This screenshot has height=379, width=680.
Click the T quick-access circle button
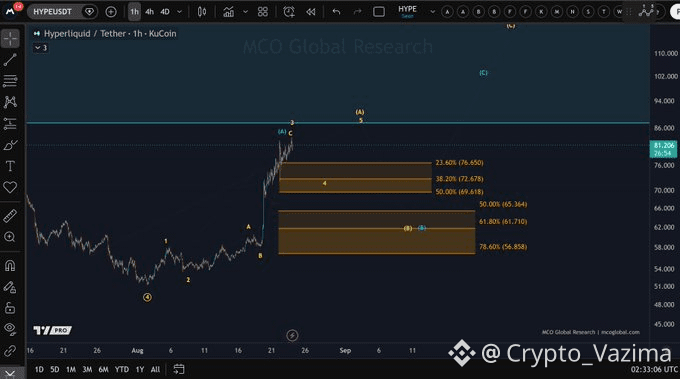(604, 12)
